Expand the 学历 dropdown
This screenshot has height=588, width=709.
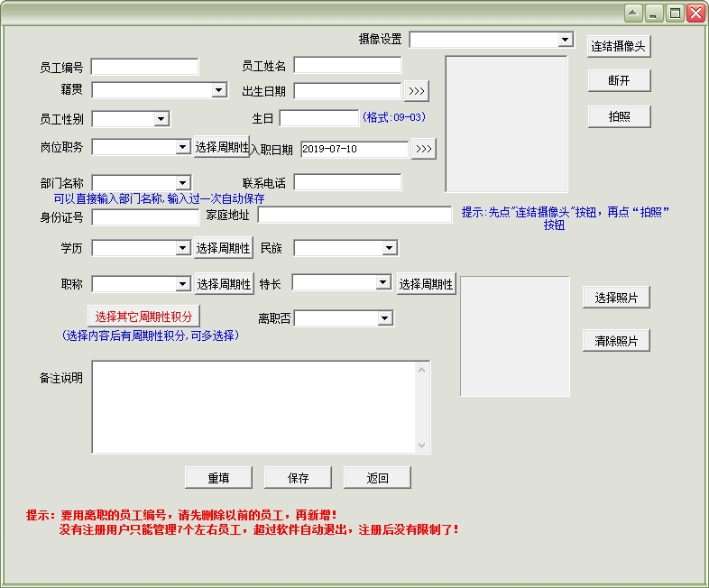coord(182,248)
